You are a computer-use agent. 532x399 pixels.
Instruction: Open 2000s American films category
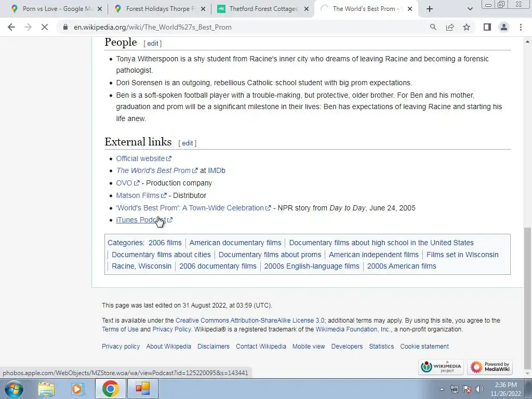click(x=402, y=266)
